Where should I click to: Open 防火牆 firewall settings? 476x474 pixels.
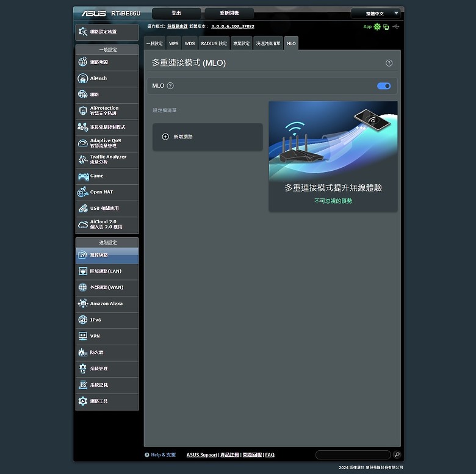click(x=107, y=353)
